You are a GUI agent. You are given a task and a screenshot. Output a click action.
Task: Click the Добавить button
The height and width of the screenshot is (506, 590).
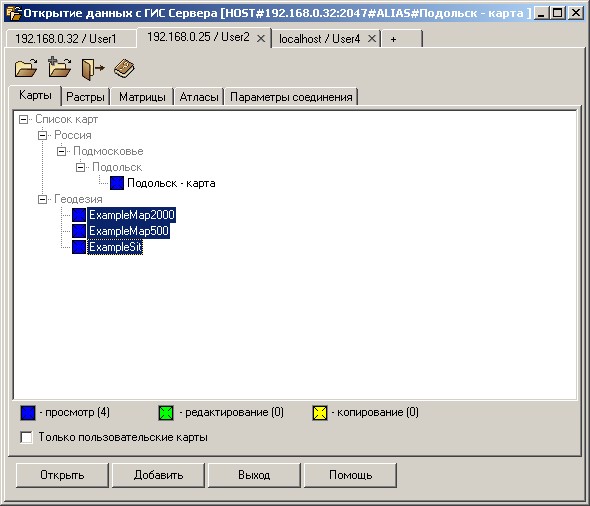pos(158,475)
